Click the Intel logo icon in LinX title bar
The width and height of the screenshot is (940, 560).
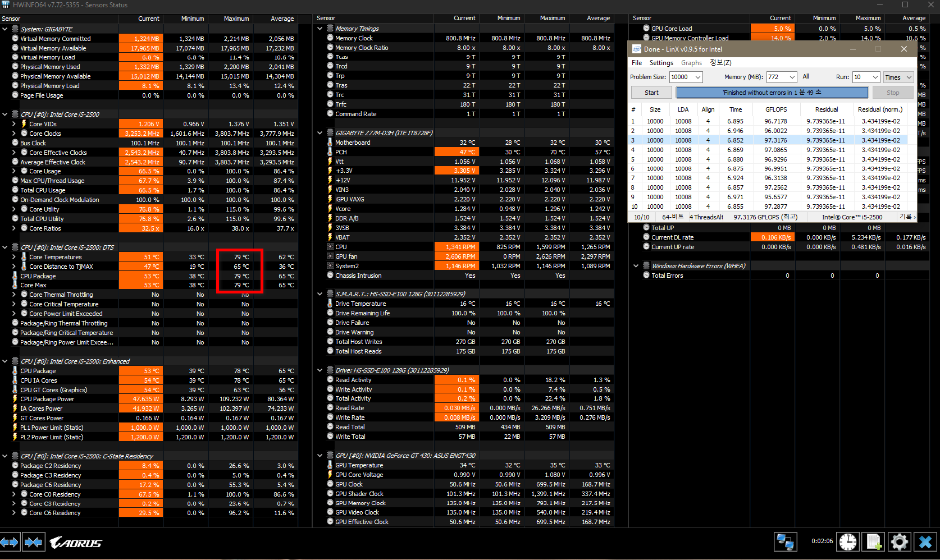pos(637,49)
